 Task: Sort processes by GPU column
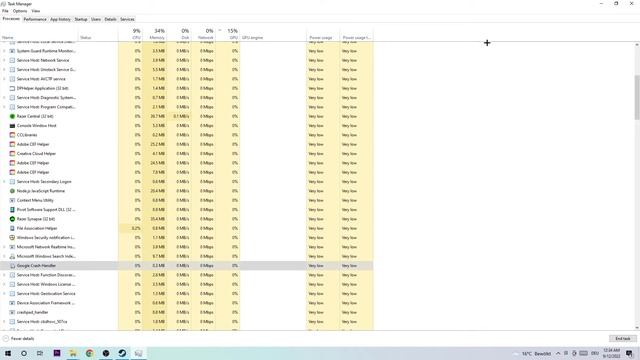coord(228,34)
